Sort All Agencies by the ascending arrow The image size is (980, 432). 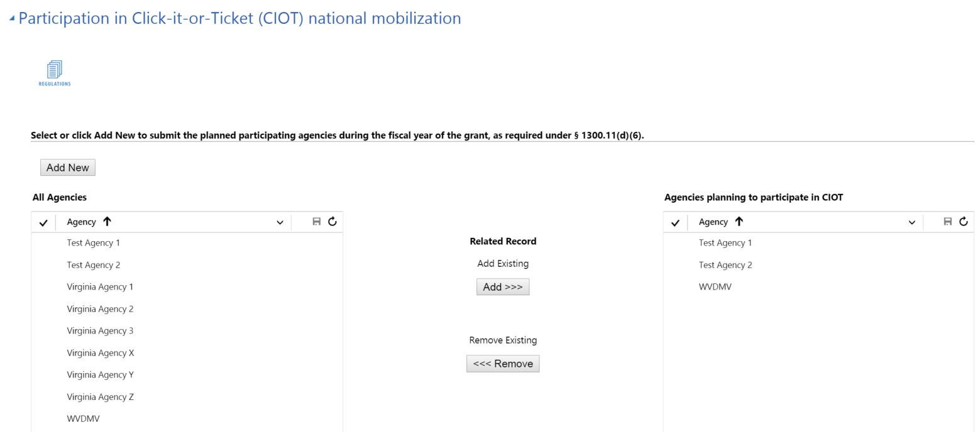pos(107,222)
